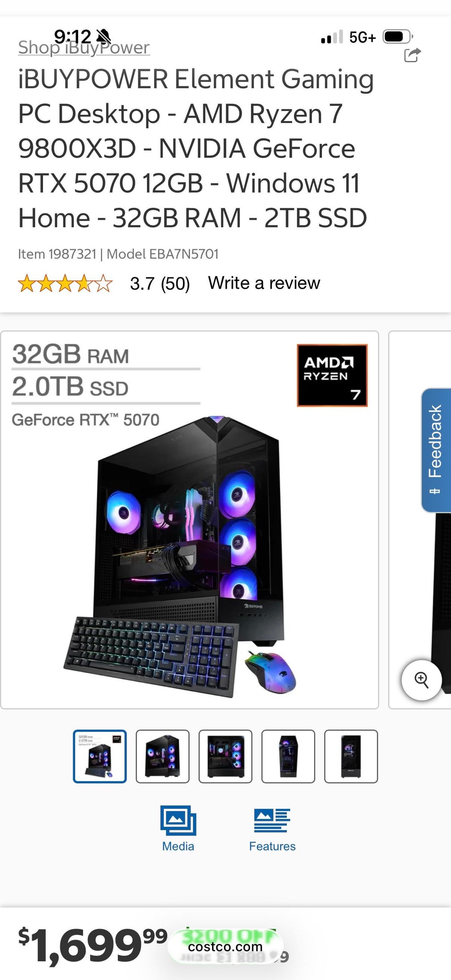Tap the battery indicator in the status bar
451x980 pixels.
tap(398, 37)
